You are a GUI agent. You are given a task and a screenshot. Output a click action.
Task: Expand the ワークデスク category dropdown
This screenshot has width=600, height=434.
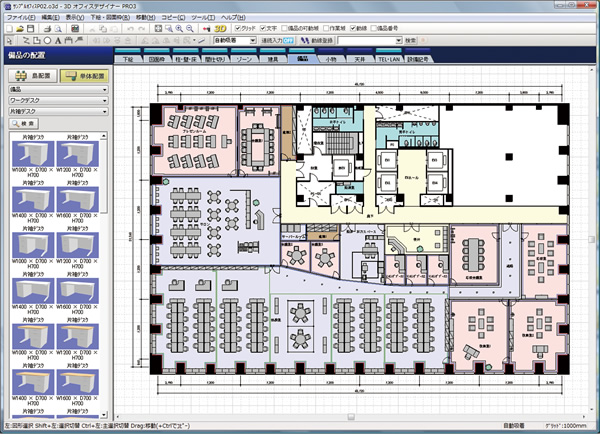point(55,100)
